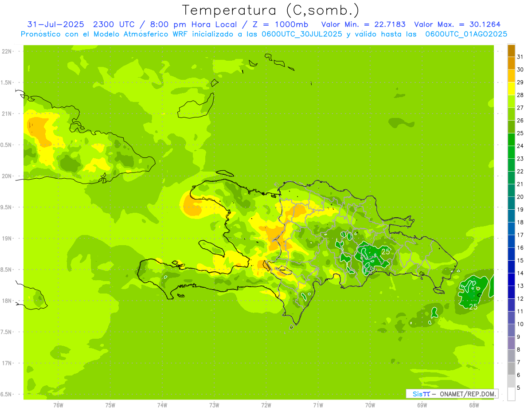Pick the gold swatch between 29 and 30

(x=511, y=76)
